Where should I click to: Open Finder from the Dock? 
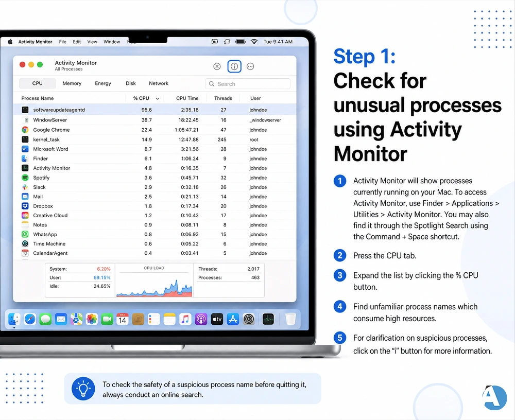click(14, 319)
